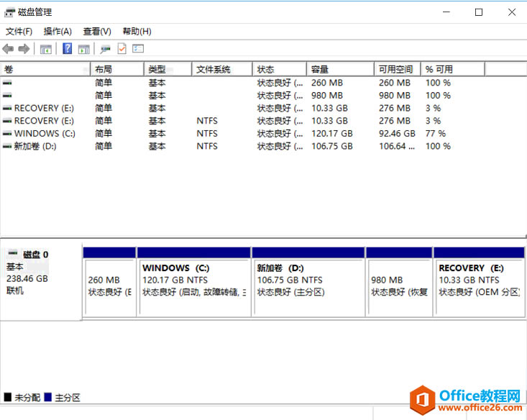Maximize the Disk Management window
527x420 pixels.
click(479, 12)
